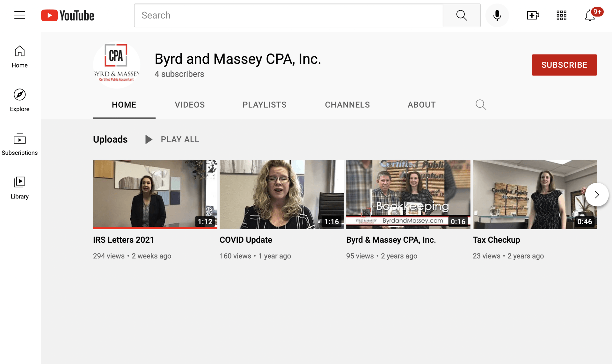The width and height of the screenshot is (612, 364).
Task: Select the channel Home tab
Action: pyautogui.click(x=124, y=105)
